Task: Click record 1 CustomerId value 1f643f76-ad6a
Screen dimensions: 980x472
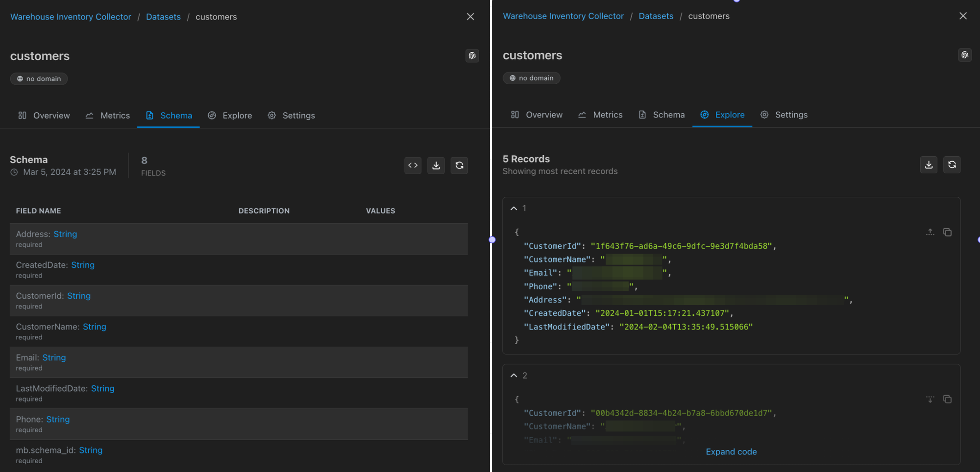Action: coord(681,246)
